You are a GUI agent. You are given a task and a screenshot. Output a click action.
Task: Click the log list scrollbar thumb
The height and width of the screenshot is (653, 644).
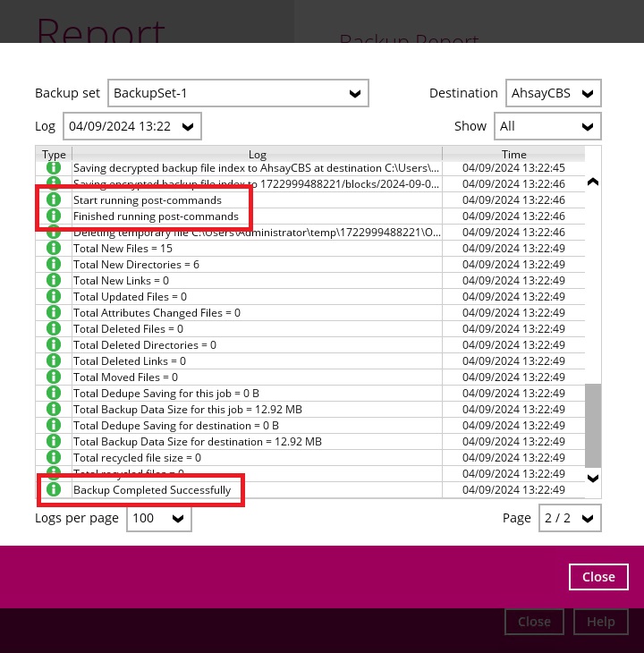(592, 425)
